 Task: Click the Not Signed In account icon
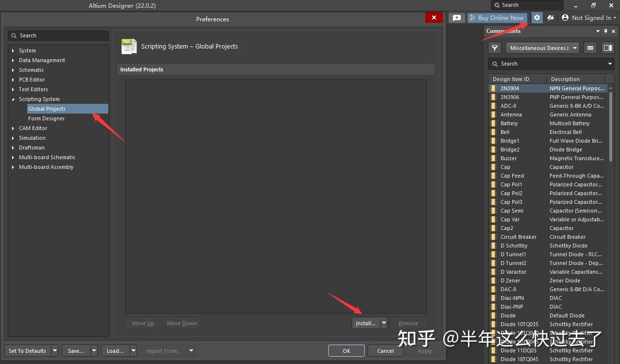(565, 17)
